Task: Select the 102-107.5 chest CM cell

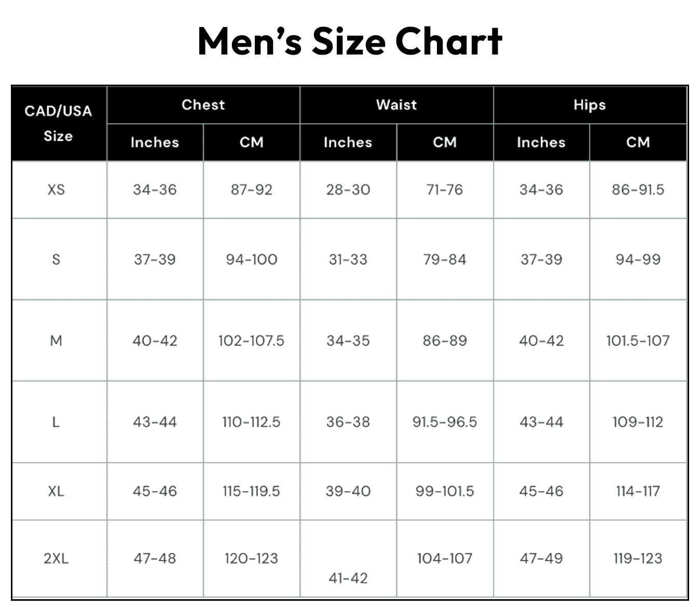Action: [251, 341]
